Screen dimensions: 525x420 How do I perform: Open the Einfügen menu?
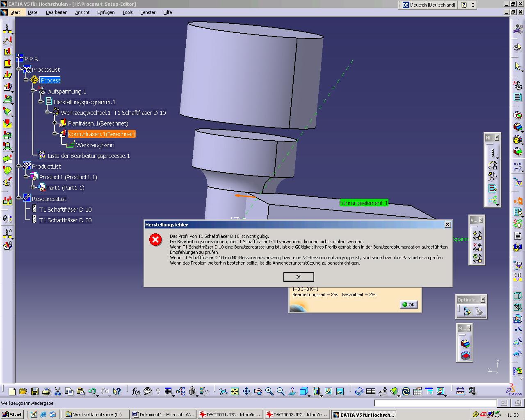[106, 12]
